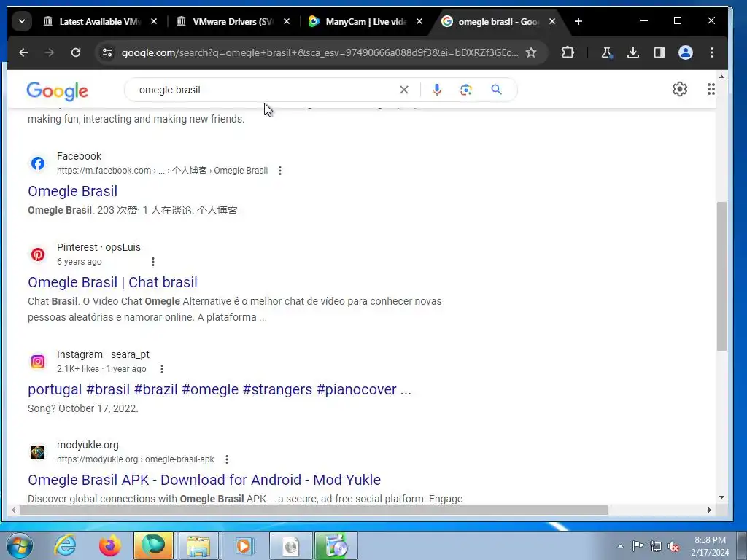The image size is (747, 560).
Task: Open the portugal #brasil Instagram link
Action: [x=219, y=389]
